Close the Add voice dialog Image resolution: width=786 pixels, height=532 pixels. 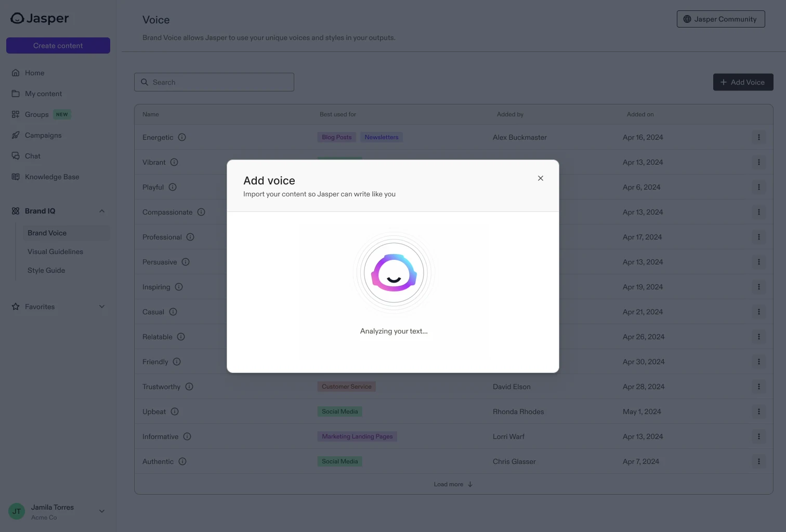pos(541,178)
